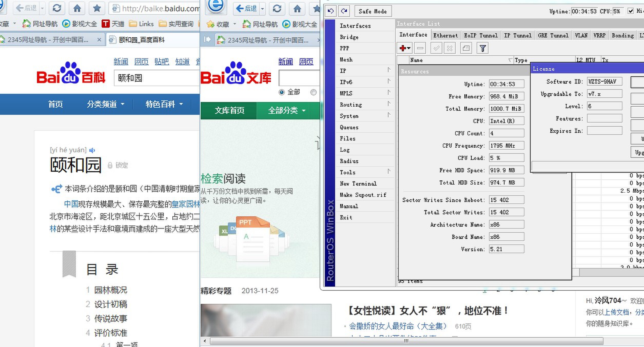The image size is (644, 347).
Task: Open the Bridge menu in WinBox
Action: tap(365, 37)
